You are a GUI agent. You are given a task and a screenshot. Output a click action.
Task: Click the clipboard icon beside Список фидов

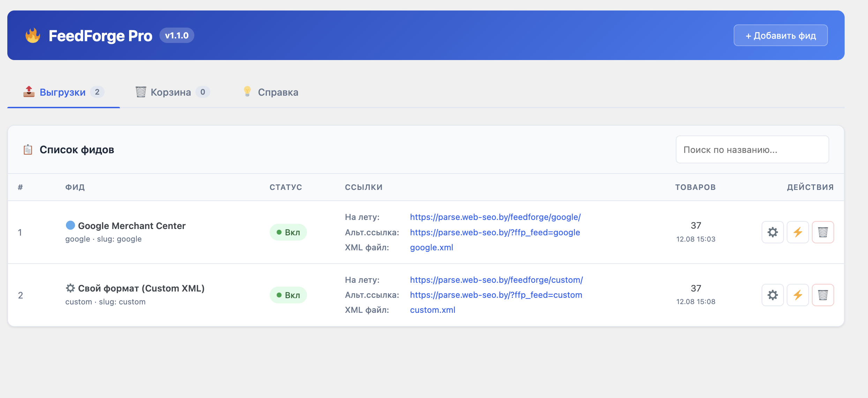(28, 150)
